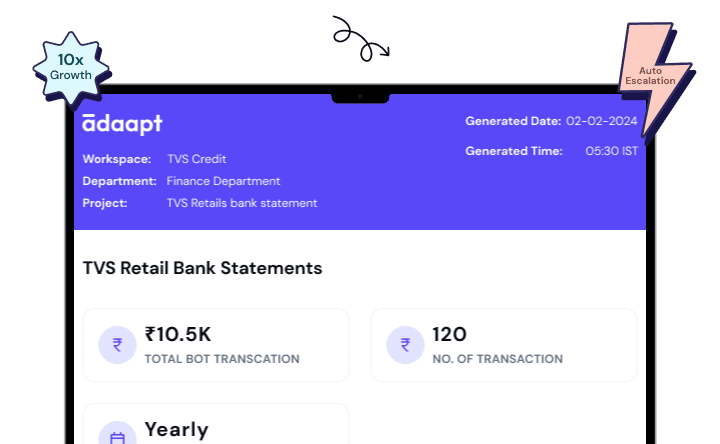The image size is (720, 444).
Task: Click the generated date 02-02-2024
Action: click(x=602, y=121)
